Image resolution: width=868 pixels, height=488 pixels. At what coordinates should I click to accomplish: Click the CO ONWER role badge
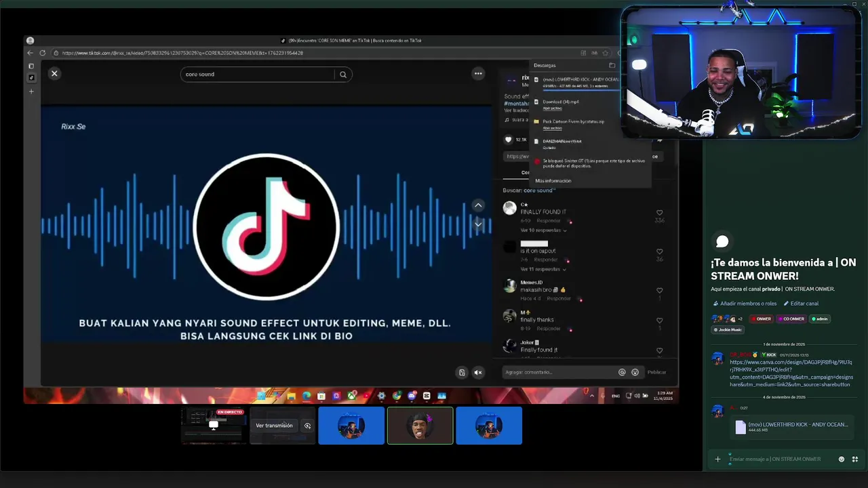point(791,319)
